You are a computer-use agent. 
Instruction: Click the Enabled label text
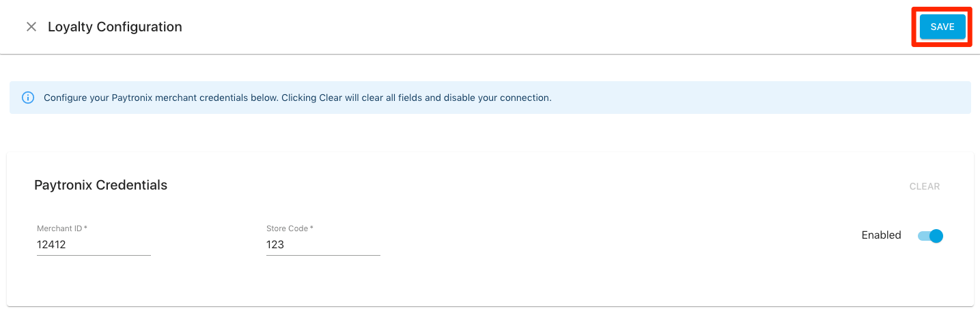tap(881, 235)
